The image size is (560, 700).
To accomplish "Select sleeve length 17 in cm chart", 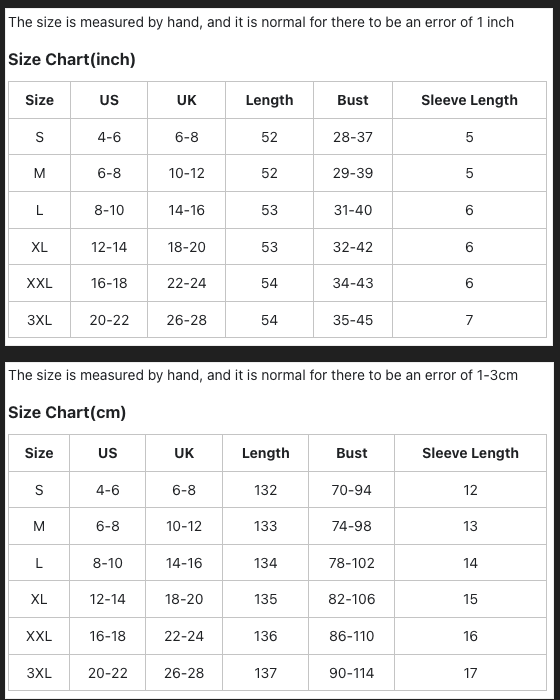I will point(471,673).
